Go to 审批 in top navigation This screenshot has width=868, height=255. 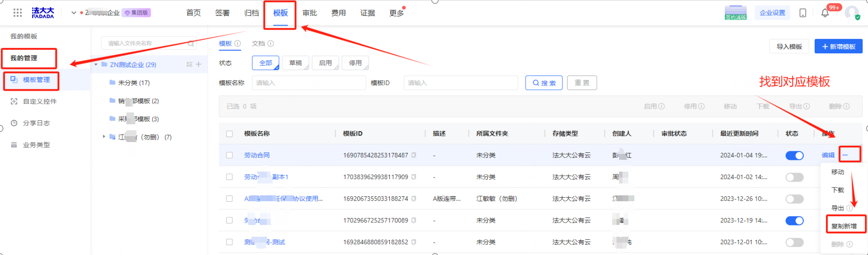coord(310,13)
